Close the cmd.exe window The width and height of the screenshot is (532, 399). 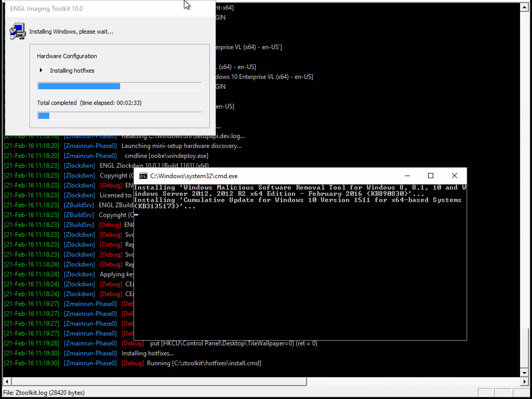tap(454, 176)
